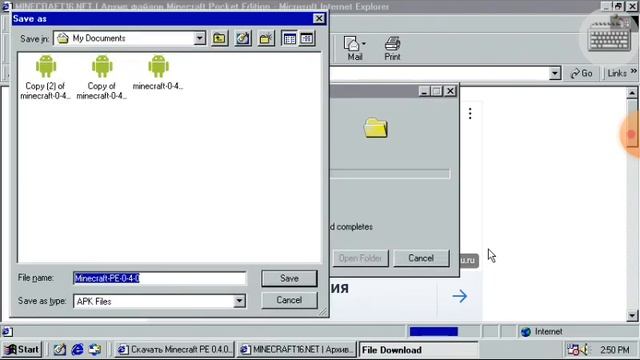Click the page icon in IE status bar
The height and width of the screenshot is (360, 640).
(8, 331)
